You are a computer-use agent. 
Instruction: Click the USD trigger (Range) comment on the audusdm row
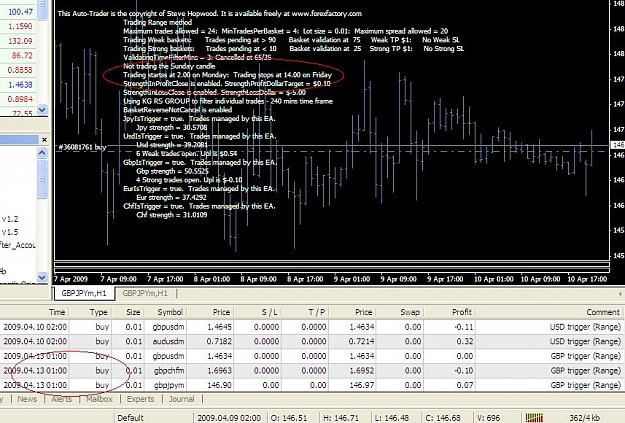click(585, 342)
